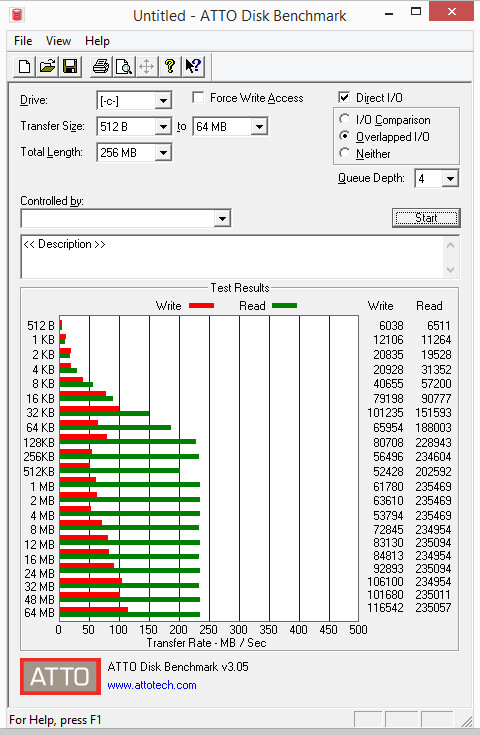Click the ATTO app icon in title bar

coord(17,15)
